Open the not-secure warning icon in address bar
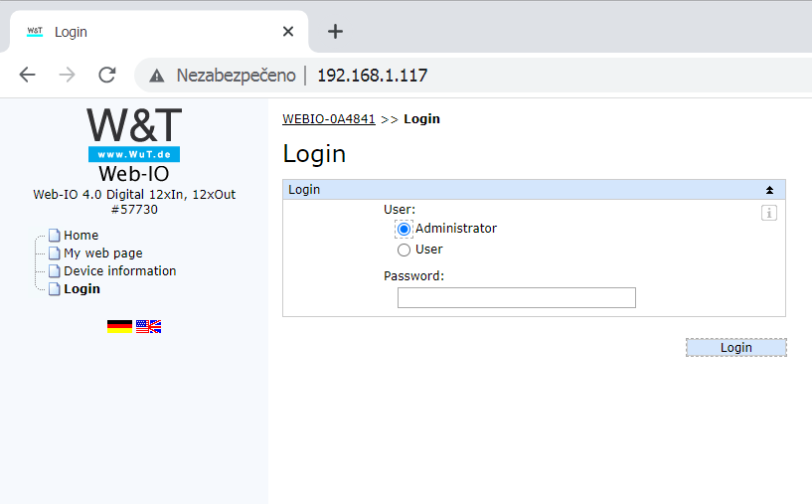 156,77
